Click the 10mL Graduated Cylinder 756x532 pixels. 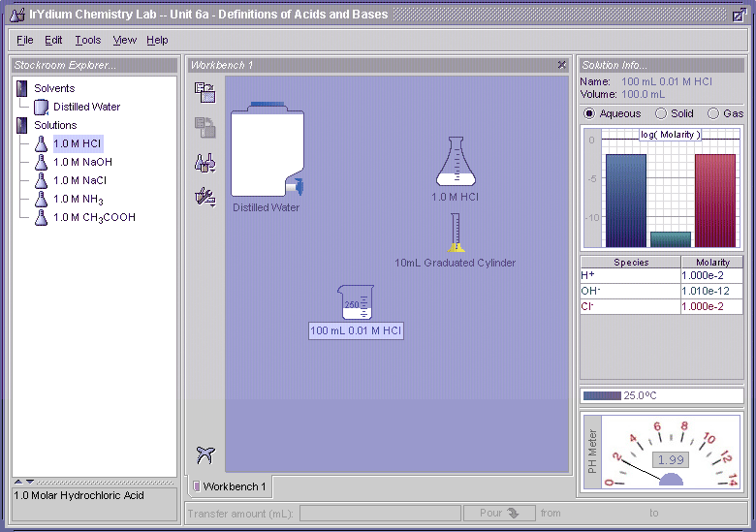[455, 234]
